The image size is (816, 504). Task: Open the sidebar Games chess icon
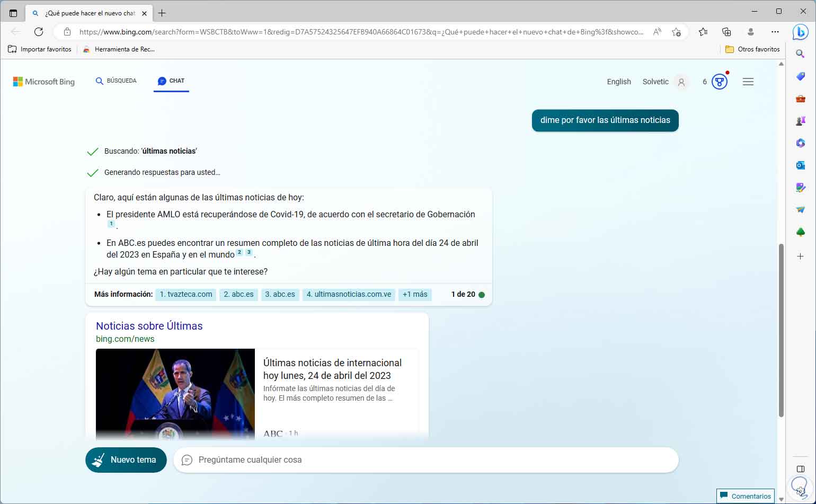click(800, 121)
